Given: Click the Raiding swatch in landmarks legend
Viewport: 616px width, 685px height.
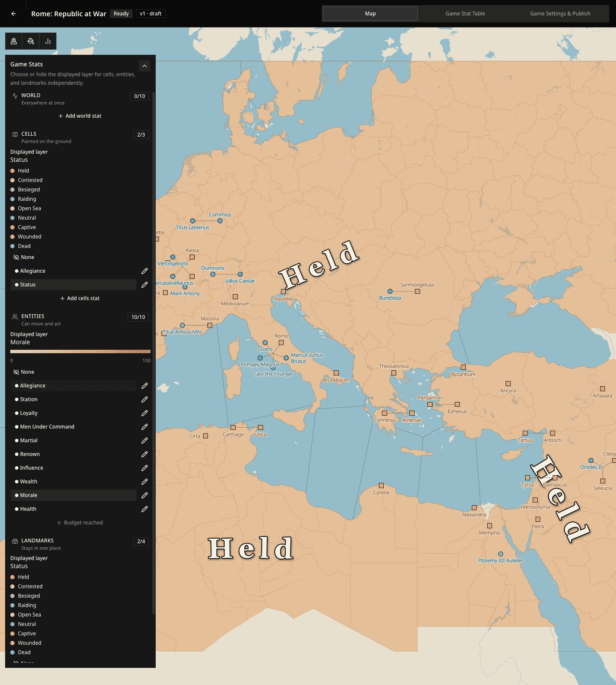Looking at the screenshot, I should [x=12, y=605].
